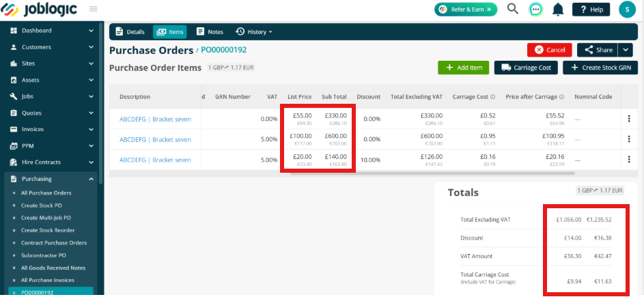Expand the Assets sidebar menu
This screenshot has width=644, height=297.
pos(52,80)
